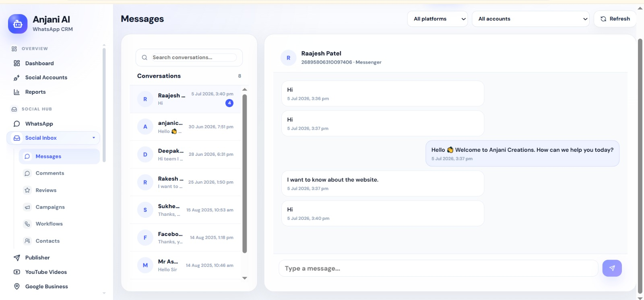Open the Messages submenu item
This screenshot has width=644, height=300.
[x=59, y=156]
